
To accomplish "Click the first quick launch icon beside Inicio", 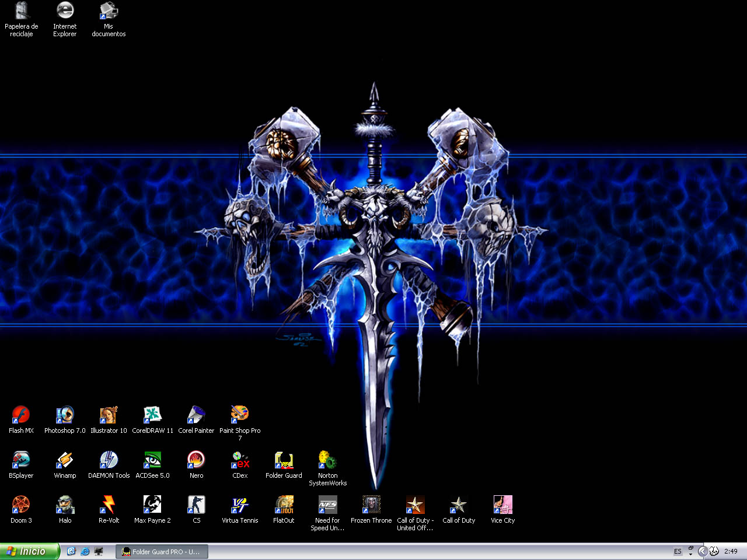I will (x=71, y=551).
